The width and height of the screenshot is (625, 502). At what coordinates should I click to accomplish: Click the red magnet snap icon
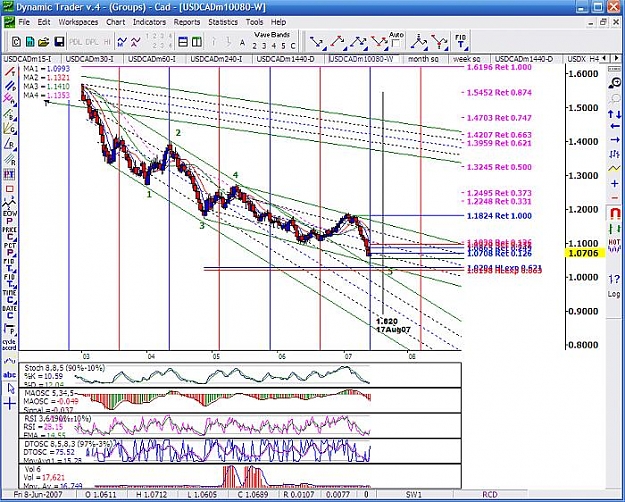click(x=614, y=213)
